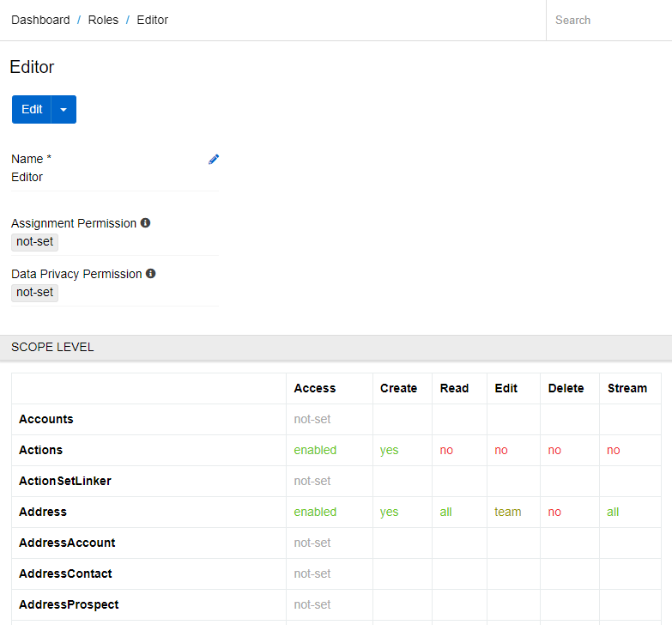Click Actions stream value no
The image size is (672, 625).
(614, 451)
